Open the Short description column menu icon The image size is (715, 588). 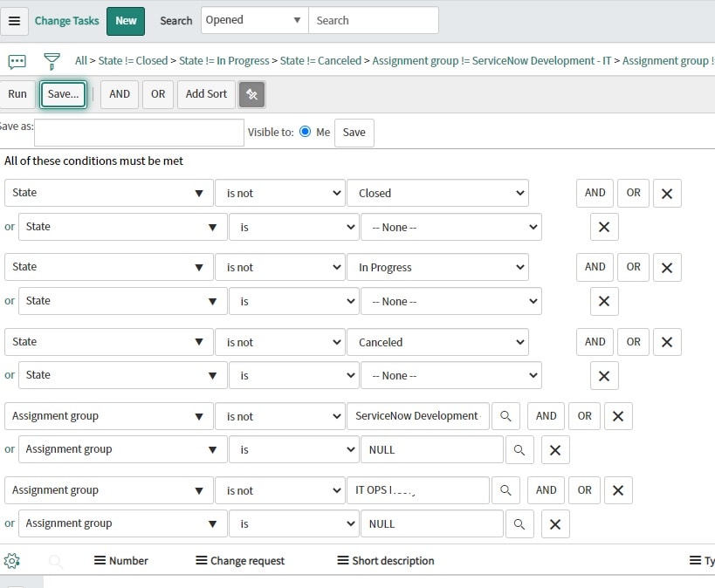tap(343, 561)
